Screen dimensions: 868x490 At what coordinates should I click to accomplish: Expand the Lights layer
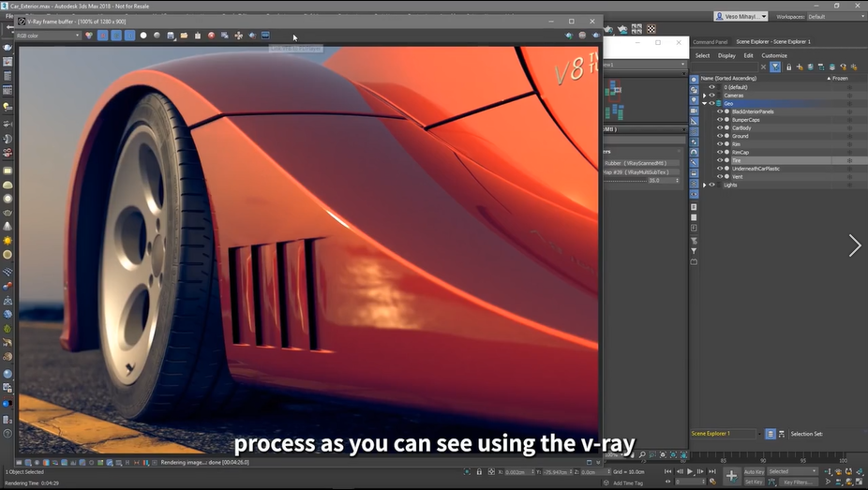click(705, 185)
